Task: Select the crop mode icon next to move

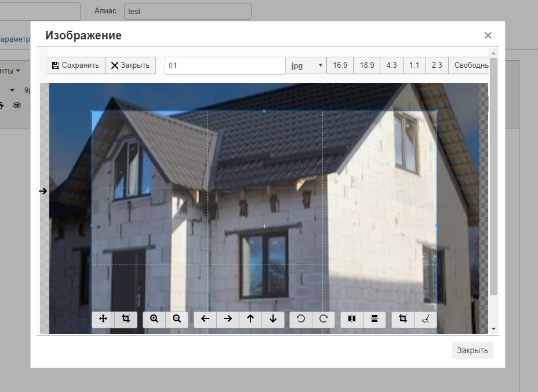Action: click(x=126, y=319)
